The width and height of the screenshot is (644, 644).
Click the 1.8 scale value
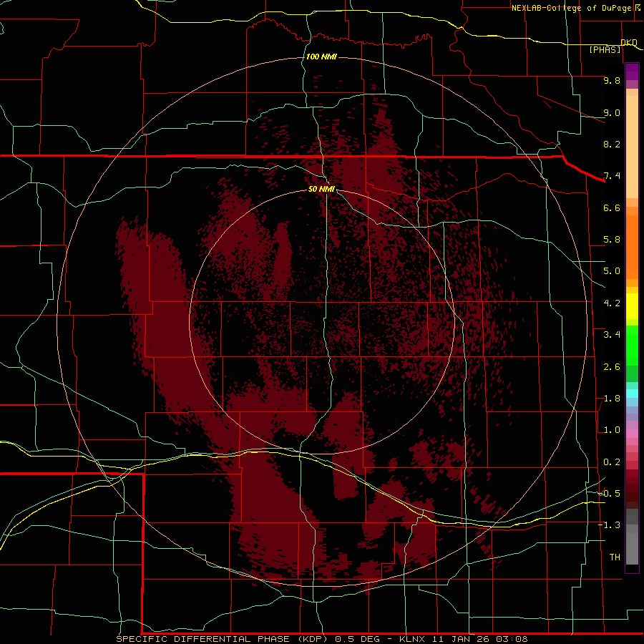point(612,399)
